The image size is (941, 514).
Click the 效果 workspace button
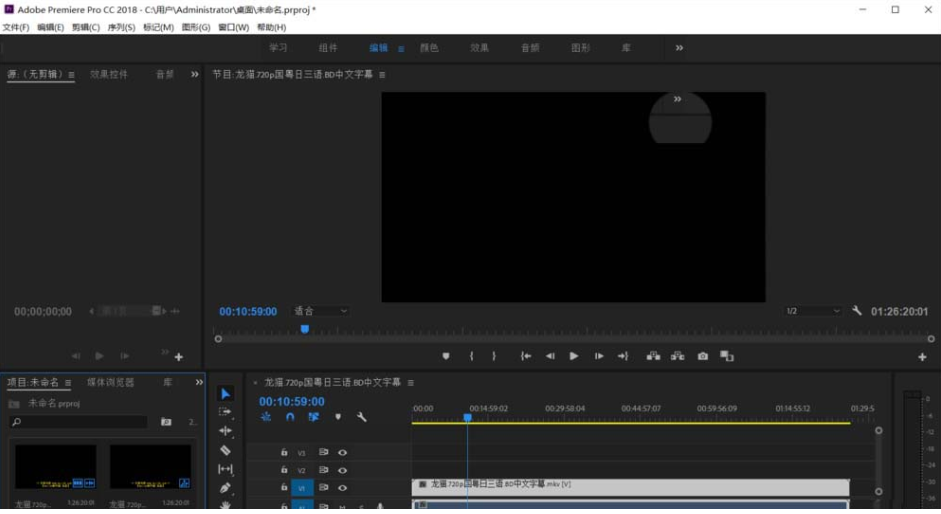[x=479, y=47]
